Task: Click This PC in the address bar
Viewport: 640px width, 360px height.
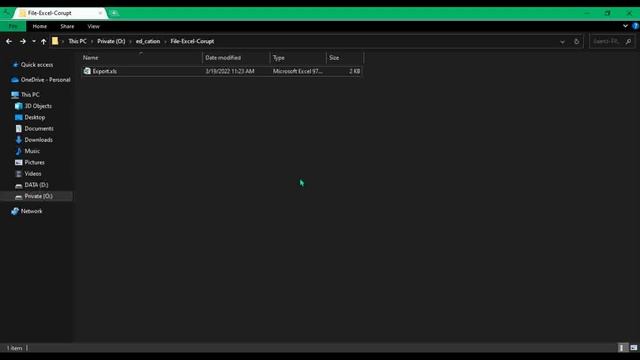Action: (x=77, y=41)
